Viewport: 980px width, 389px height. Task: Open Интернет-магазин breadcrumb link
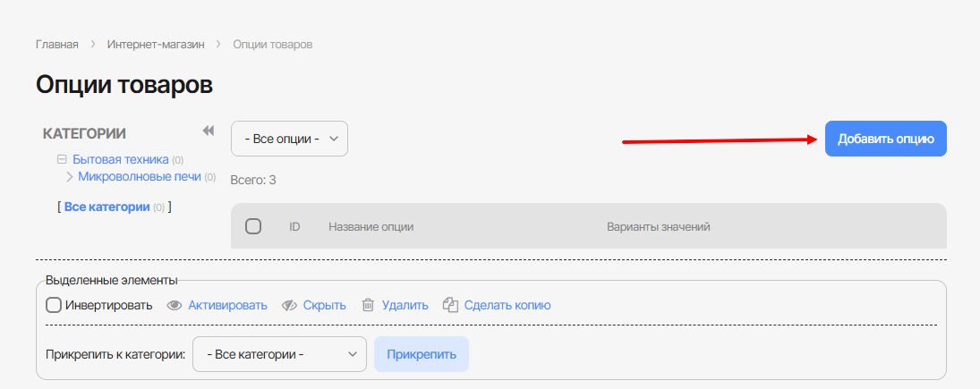[x=156, y=44]
